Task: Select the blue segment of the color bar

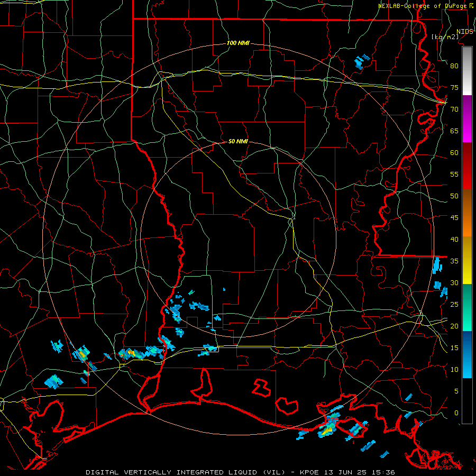Action: (467, 354)
